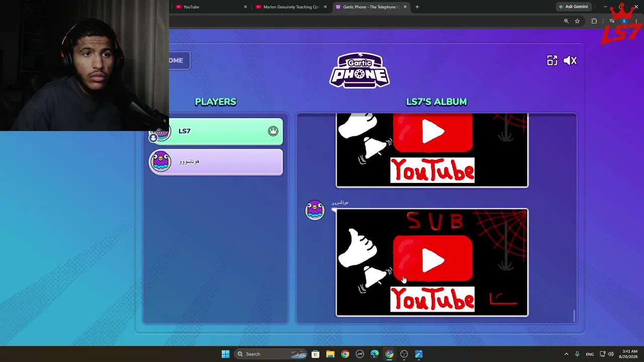Image resolution: width=644 pixels, height=362 pixels.
Task: Click the Gartic Phone logo
Action: [x=359, y=70]
